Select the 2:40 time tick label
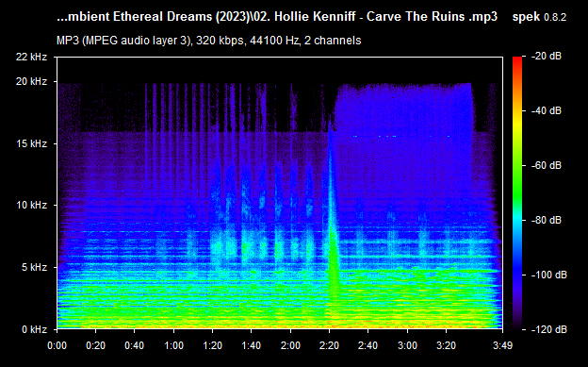This screenshot has height=367, width=588. [367, 345]
